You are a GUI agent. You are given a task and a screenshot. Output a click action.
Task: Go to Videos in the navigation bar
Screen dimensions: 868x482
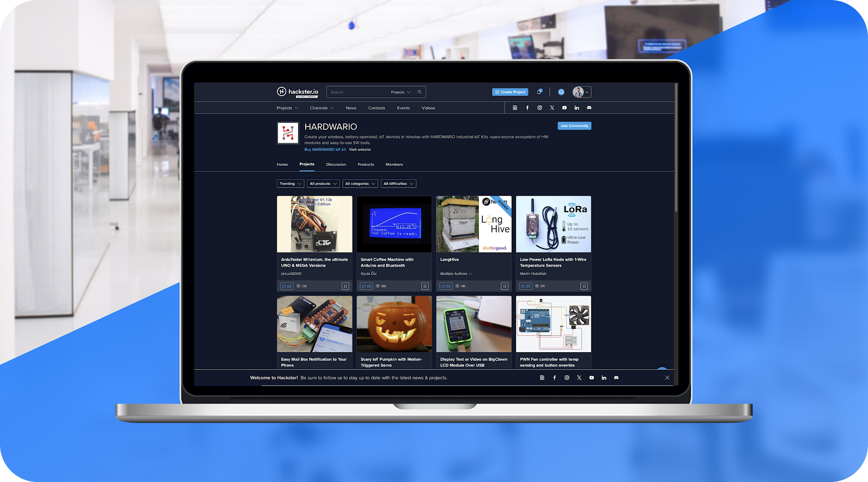[x=428, y=108]
